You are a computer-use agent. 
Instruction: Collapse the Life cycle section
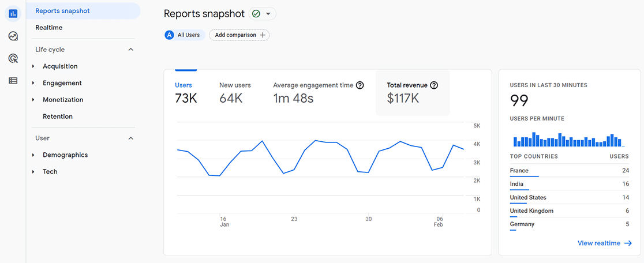click(x=131, y=50)
